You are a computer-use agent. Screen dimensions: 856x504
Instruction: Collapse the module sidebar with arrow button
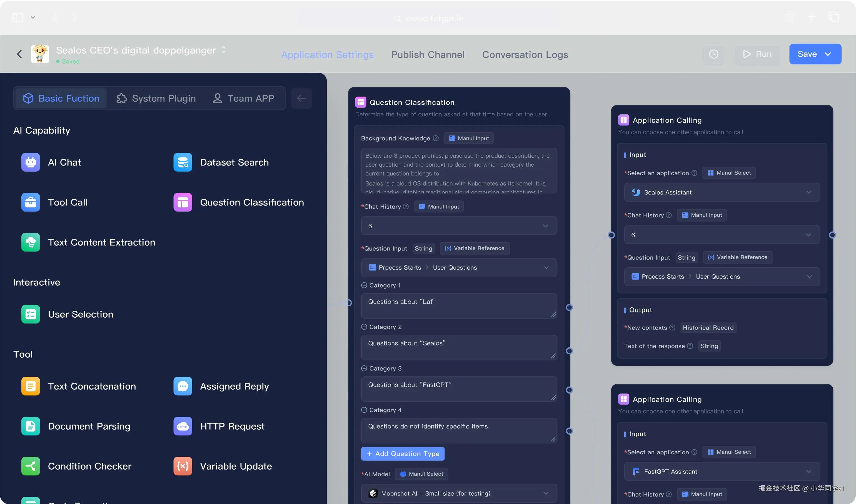(301, 99)
